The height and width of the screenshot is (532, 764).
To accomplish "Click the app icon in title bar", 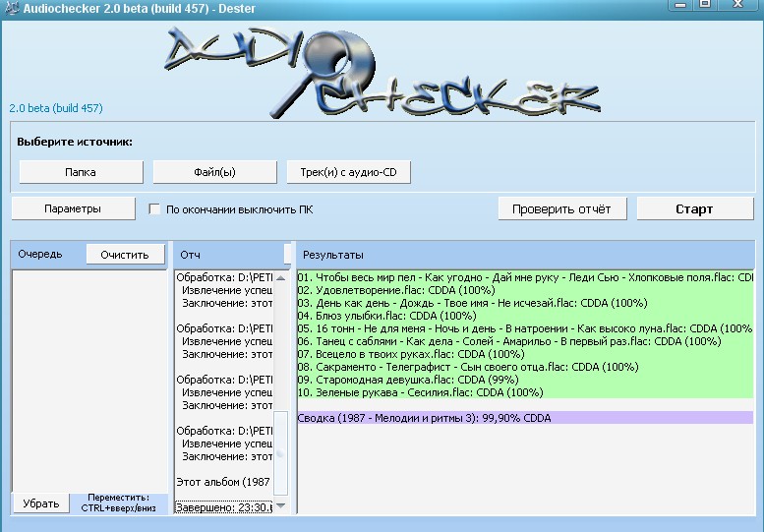I will (x=10, y=7).
